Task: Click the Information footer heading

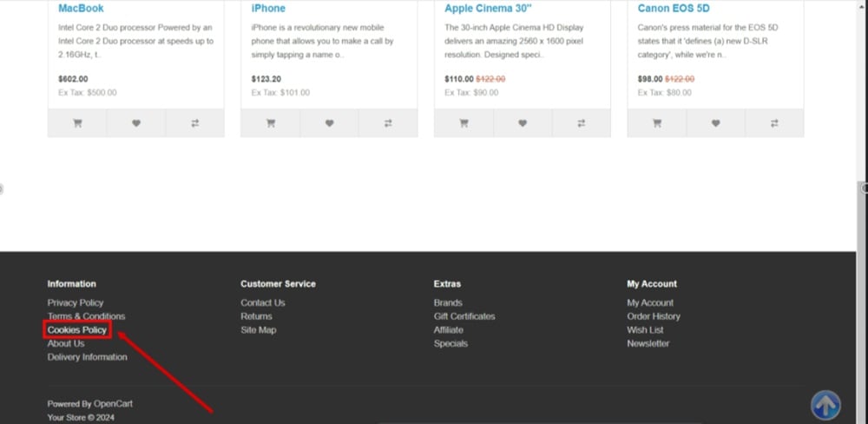Action: [72, 284]
